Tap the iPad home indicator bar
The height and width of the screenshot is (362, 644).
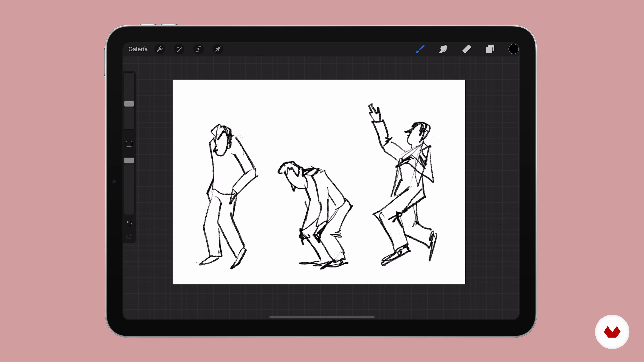322,317
